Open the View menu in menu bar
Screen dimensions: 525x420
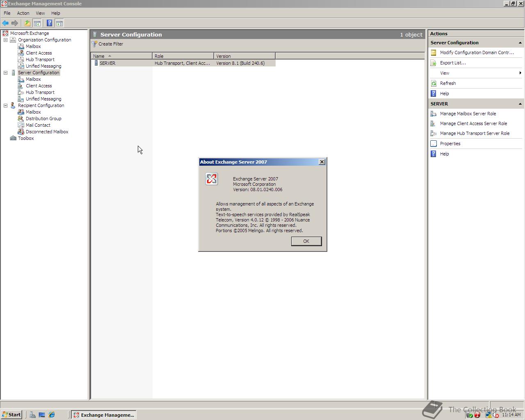point(40,13)
